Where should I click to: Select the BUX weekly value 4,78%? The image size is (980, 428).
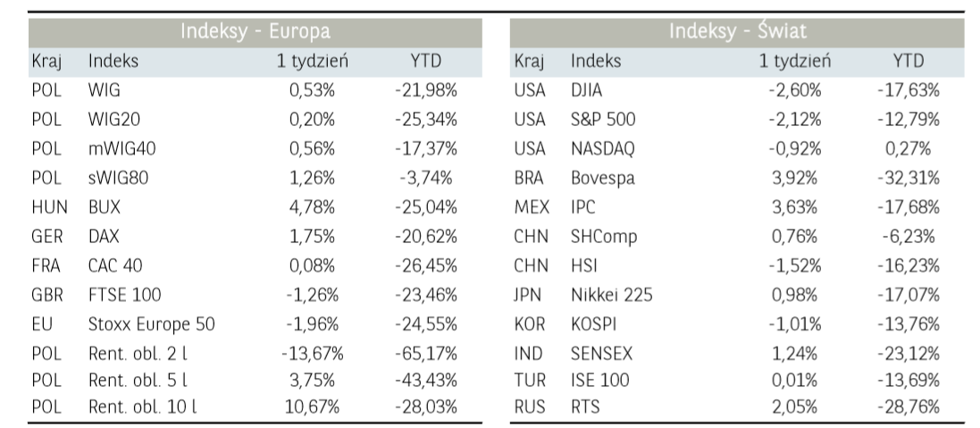coord(311,206)
